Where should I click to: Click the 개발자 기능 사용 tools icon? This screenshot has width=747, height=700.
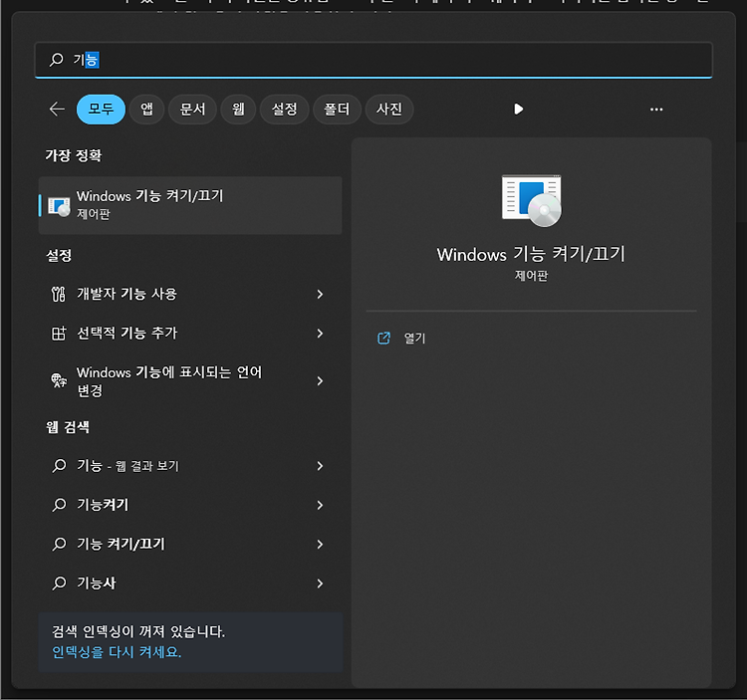click(58, 295)
